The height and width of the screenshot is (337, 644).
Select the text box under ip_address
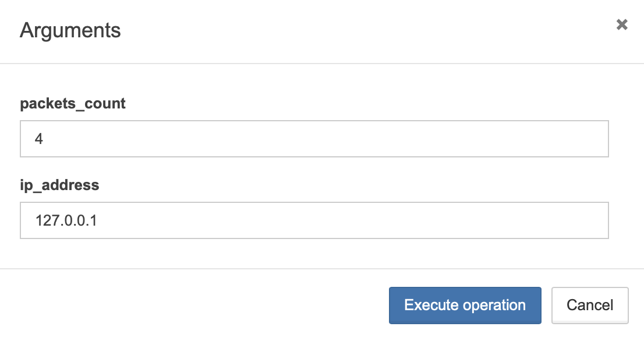coord(314,220)
